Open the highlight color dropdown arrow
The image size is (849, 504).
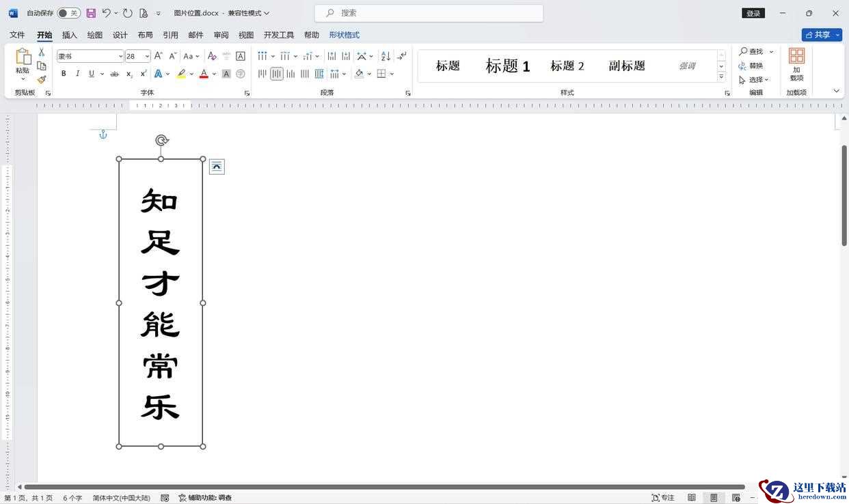click(191, 74)
